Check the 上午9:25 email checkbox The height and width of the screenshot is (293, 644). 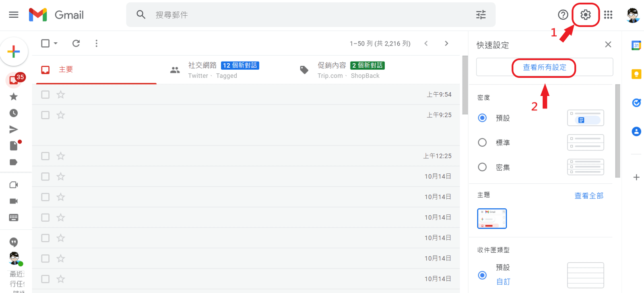point(45,115)
